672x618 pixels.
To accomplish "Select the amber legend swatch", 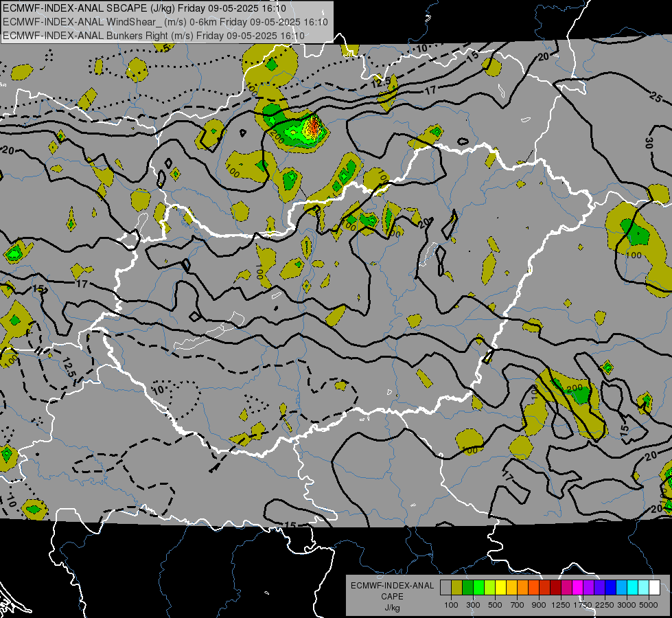I will (511, 587).
